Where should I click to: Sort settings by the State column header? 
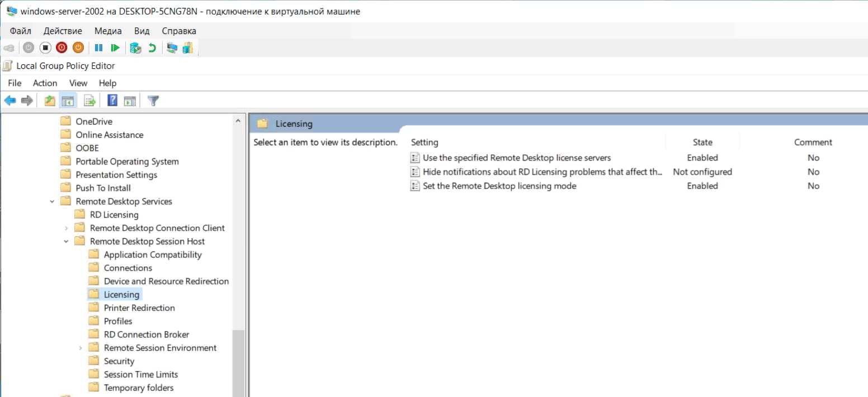[x=702, y=142]
